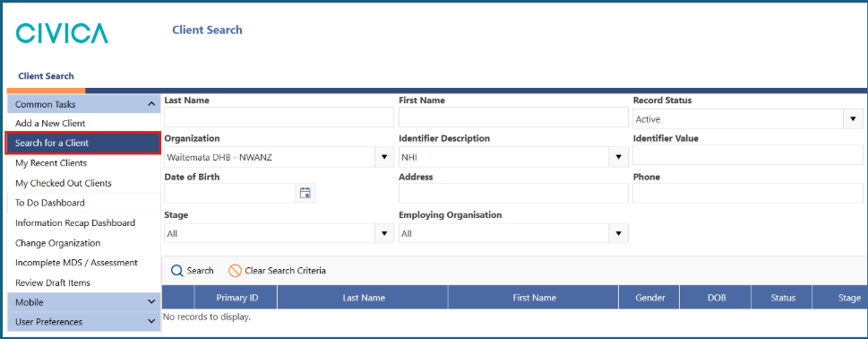The width and height of the screenshot is (868, 339).
Task: Focus the Date of Birth field
Action: pos(229,193)
